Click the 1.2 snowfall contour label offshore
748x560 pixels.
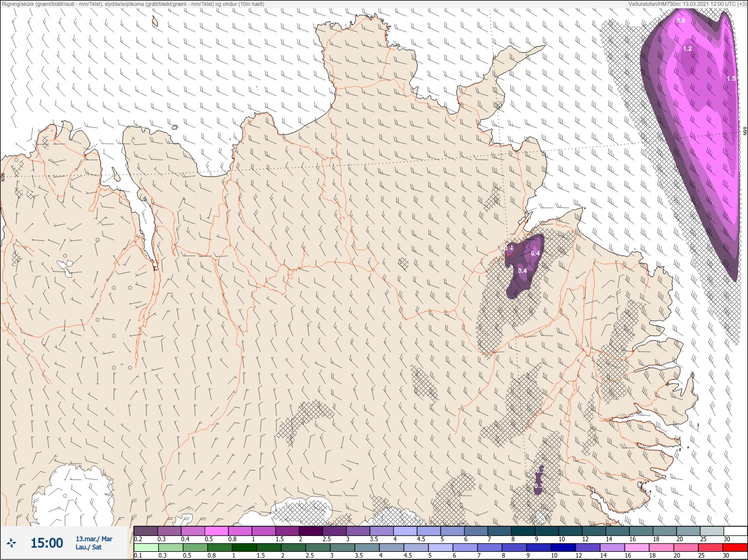pyautogui.click(x=687, y=49)
